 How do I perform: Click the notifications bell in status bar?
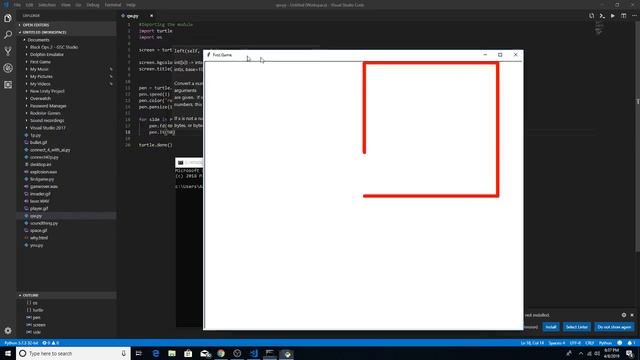631,343
